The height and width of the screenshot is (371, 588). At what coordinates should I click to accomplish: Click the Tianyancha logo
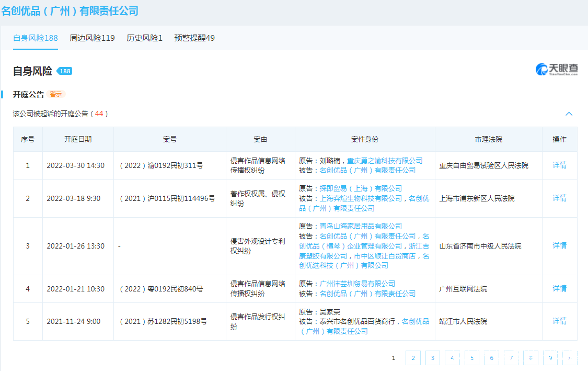point(557,70)
